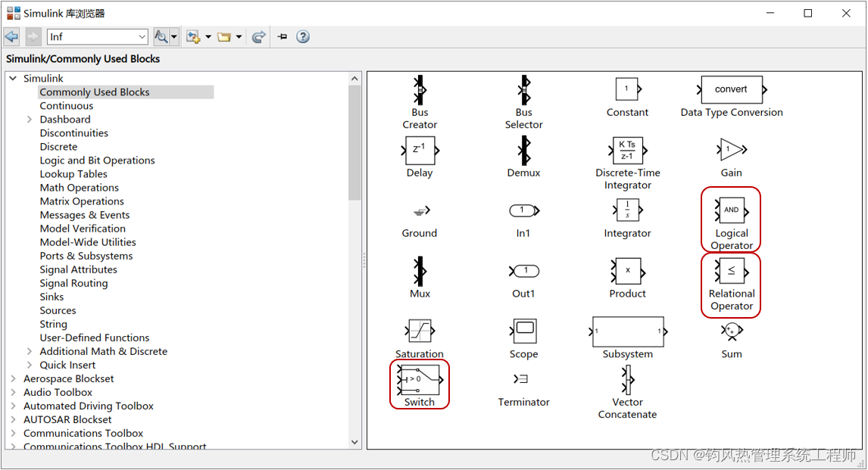
Task: Select the Integrator block icon
Action: [x=627, y=210]
